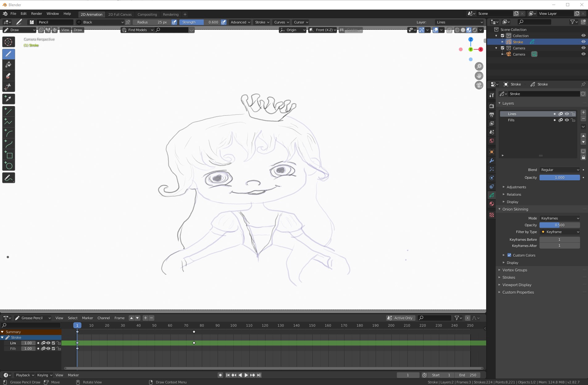Expand the Vertex Groups panel

pos(515,270)
